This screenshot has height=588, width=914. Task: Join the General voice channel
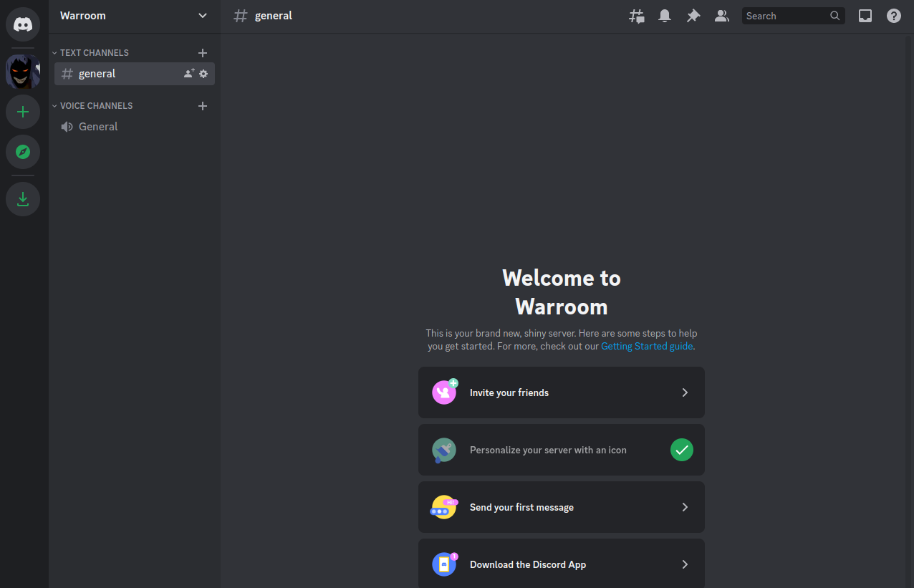pos(135,127)
